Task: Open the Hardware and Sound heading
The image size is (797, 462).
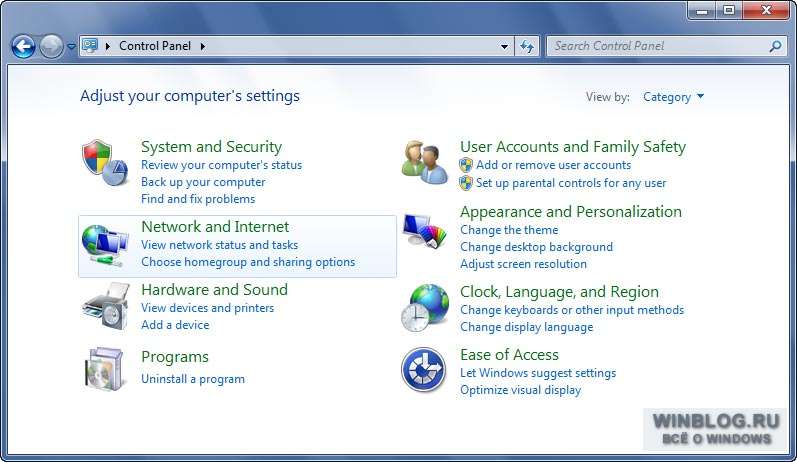Action: coord(214,290)
